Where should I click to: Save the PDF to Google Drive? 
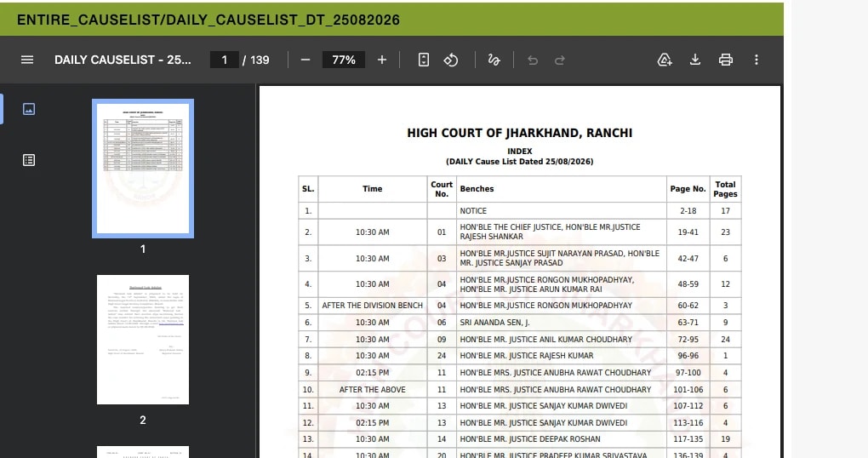665,60
